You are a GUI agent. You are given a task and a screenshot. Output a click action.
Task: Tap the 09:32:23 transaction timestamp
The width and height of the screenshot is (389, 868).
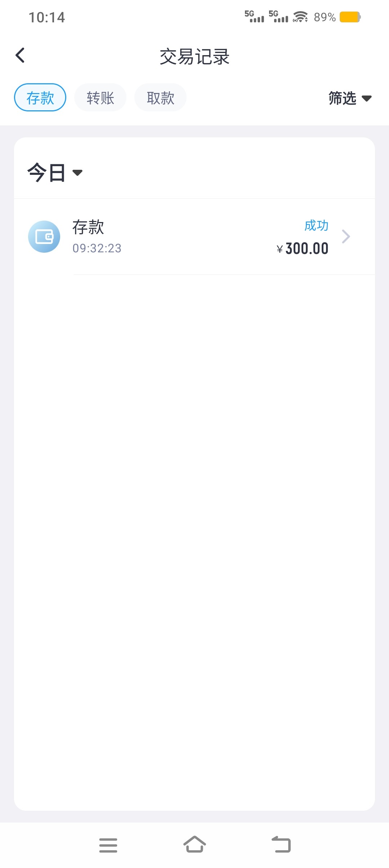[97, 248]
